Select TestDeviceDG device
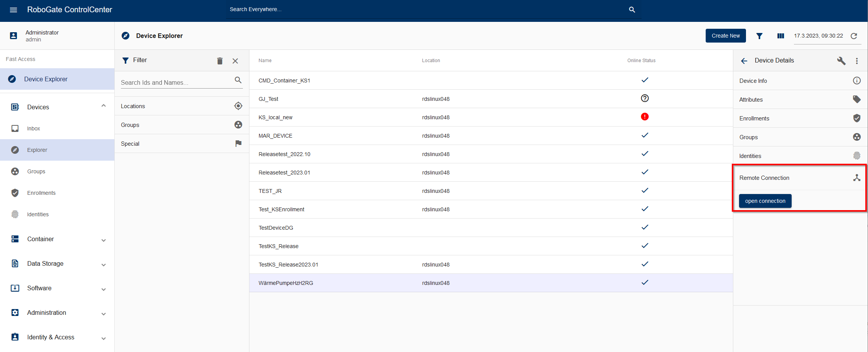Viewport: 868px width, 352px height. point(491,228)
